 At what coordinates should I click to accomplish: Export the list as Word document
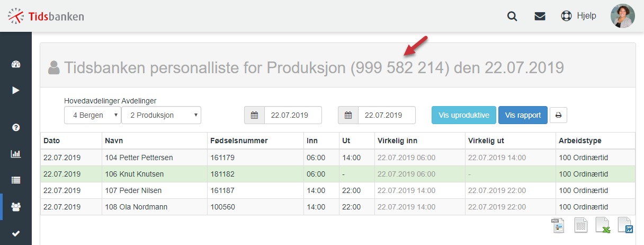pos(625,225)
